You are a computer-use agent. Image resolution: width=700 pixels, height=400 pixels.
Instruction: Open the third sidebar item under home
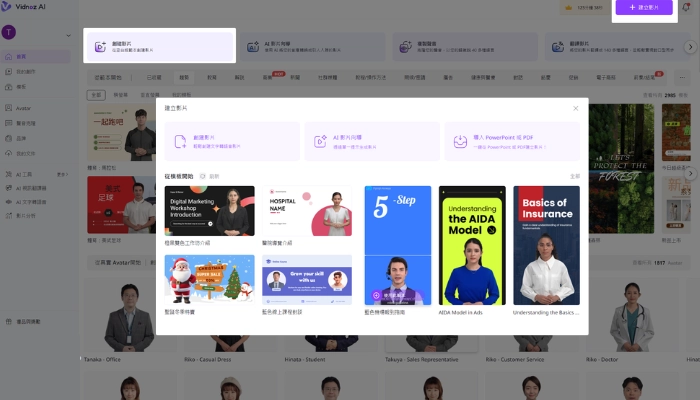[36, 87]
